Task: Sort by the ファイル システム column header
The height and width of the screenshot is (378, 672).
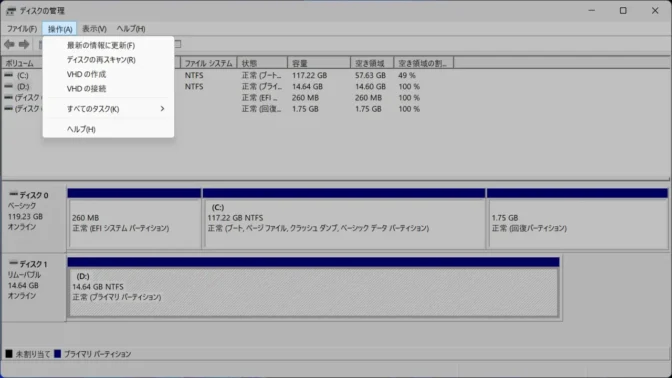Action: (209, 63)
